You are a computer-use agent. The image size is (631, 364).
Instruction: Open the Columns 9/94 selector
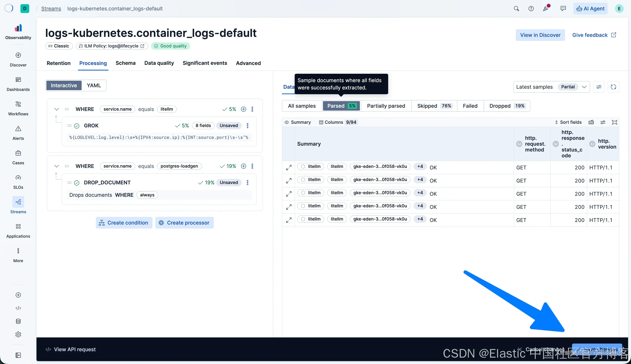[338, 122]
